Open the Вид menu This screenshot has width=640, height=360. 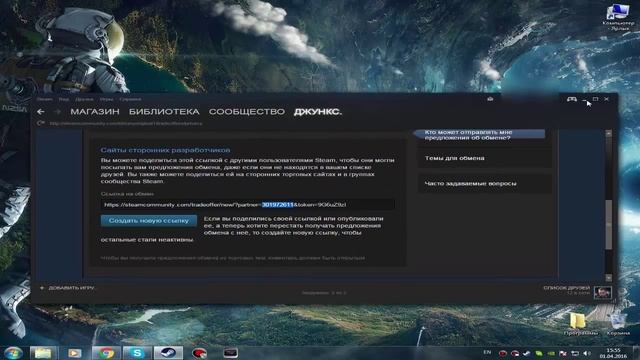pyautogui.click(x=63, y=99)
